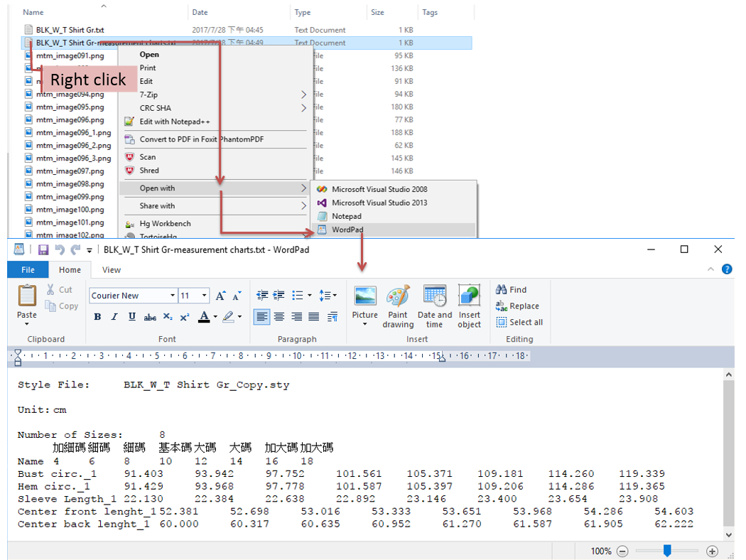The width and height of the screenshot is (746, 560).
Task: Switch to the View ribbon tab
Action: (x=112, y=270)
